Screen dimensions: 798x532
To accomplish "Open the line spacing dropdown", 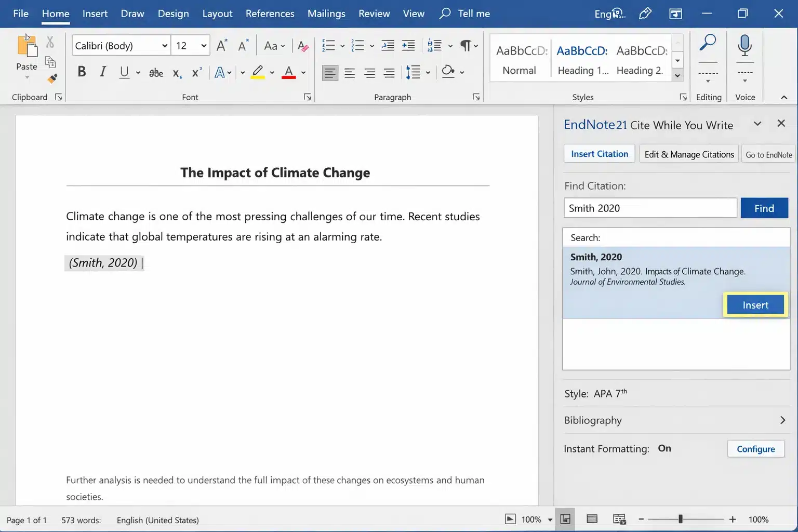I will [x=427, y=72].
